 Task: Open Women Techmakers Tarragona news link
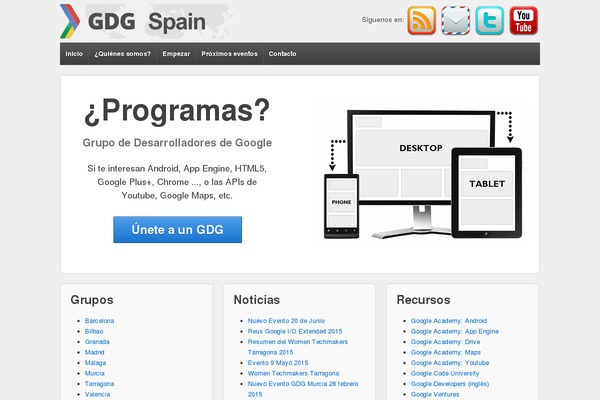click(x=293, y=373)
